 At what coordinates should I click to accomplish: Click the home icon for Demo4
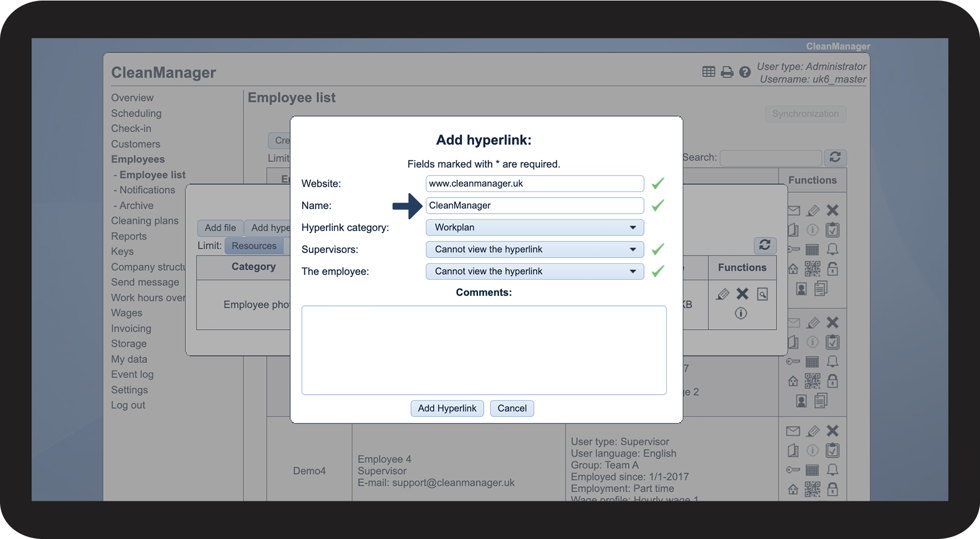click(793, 490)
